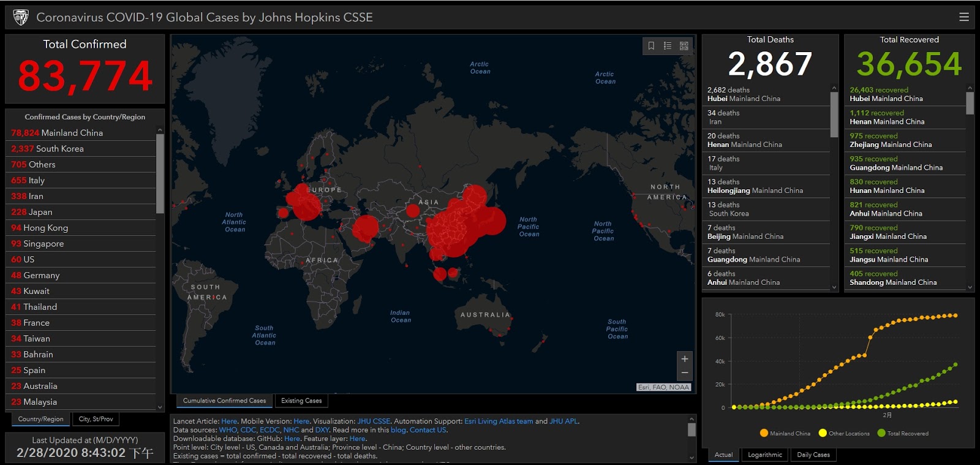The height and width of the screenshot is (465, 980).
Task: Click the Total Deaths list scrollbar thumb
Action: click(x=834, y=115)
